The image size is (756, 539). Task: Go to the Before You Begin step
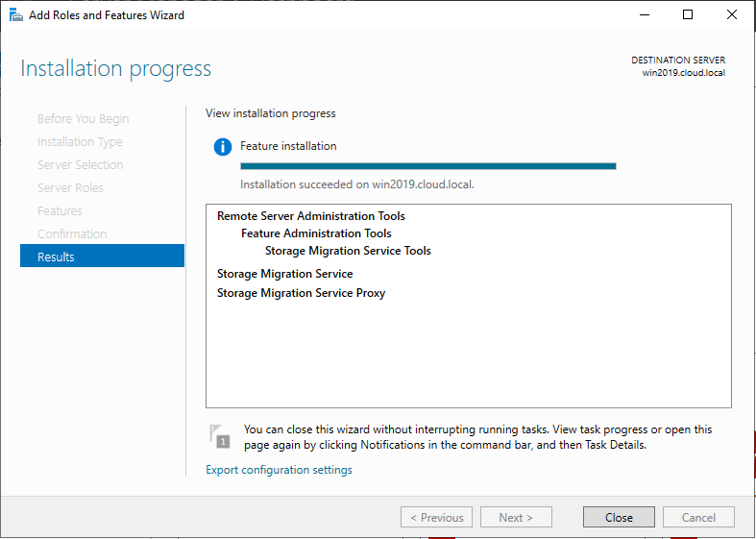83,119
